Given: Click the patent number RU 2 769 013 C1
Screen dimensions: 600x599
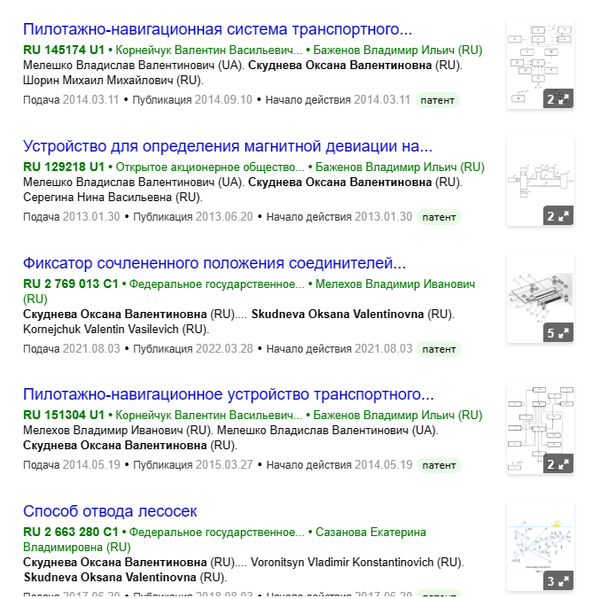Looking at the screenshot, I should click(x=71, y=284).
